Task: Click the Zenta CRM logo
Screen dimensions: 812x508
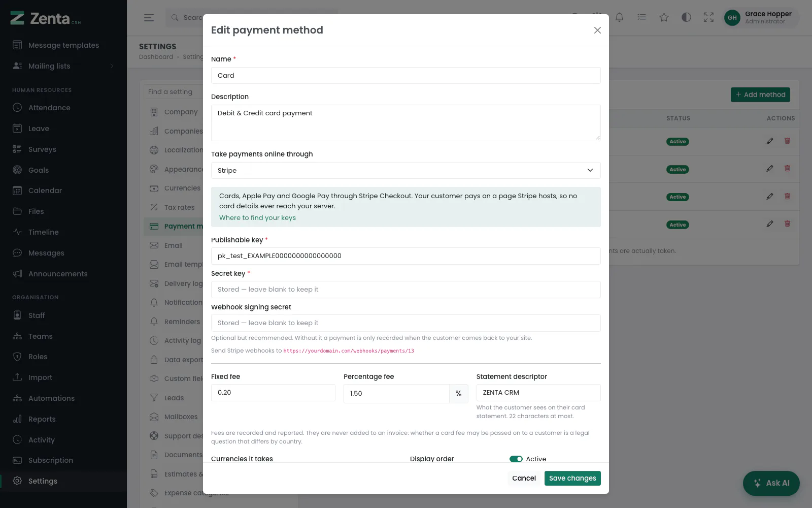Action: (46, 18)
